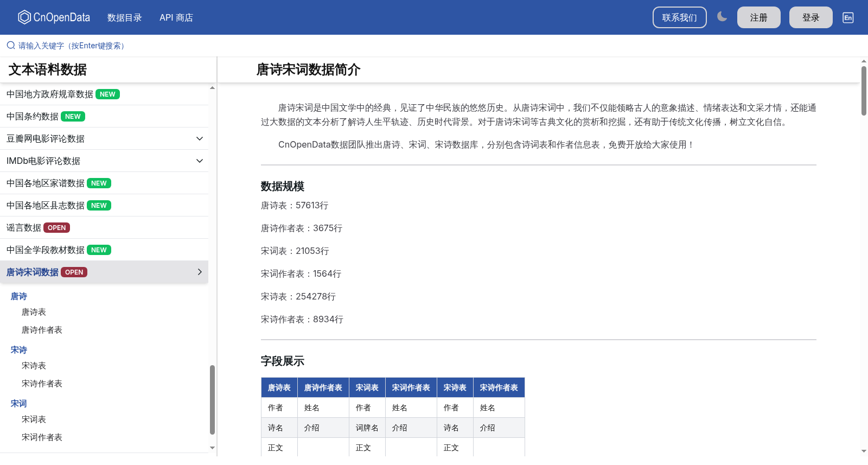Click 文本语料数据 sidebar title

[48, 69]
